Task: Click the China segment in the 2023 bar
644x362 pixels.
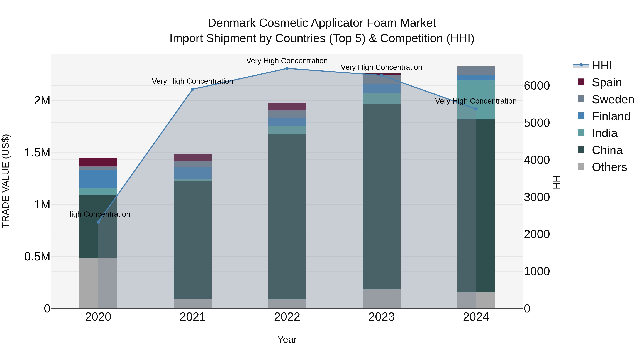Action: [x=382, y=197]
